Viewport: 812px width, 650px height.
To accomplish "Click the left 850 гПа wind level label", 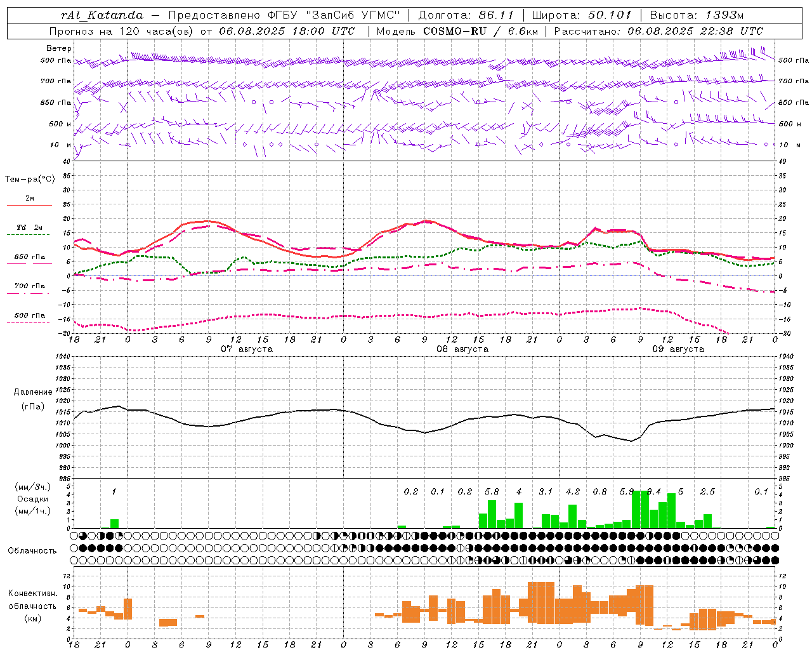I will (x=56, y=102).
